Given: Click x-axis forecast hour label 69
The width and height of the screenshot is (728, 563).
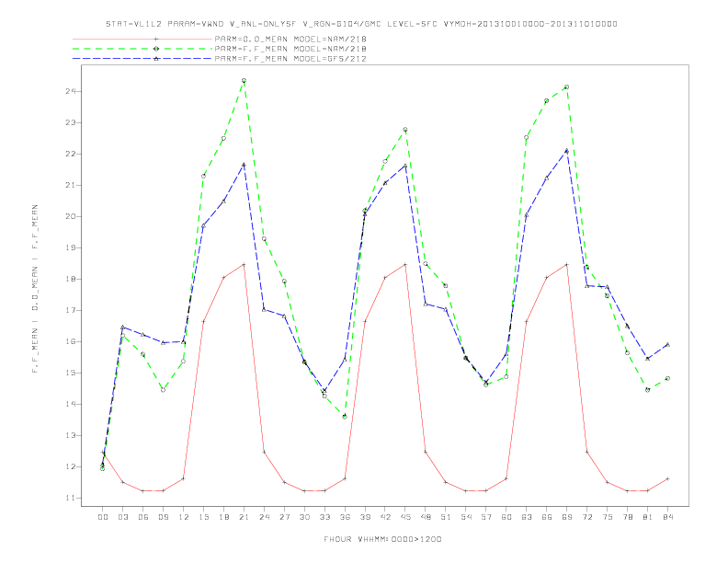Looking at the screenshot, I should [567, 517].
